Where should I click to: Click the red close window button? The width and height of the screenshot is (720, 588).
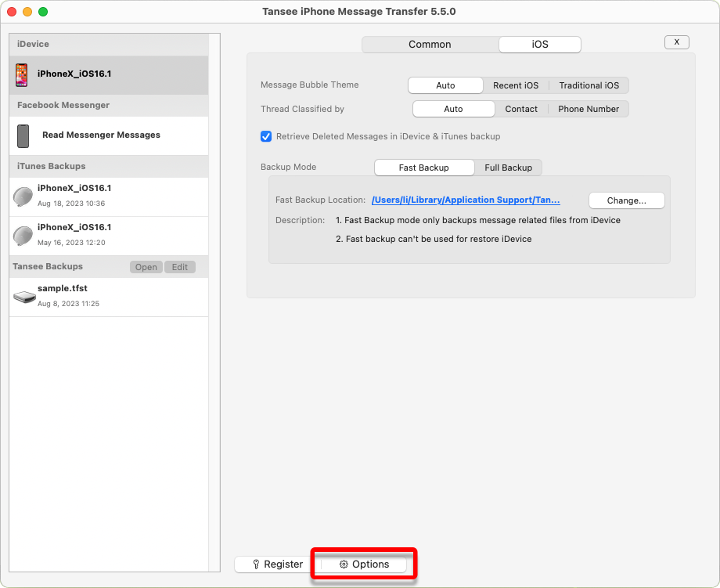point(12,12)
